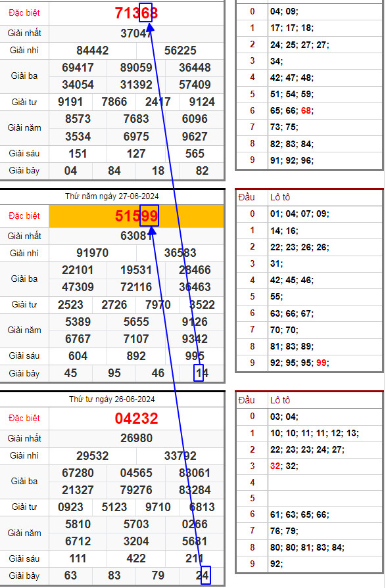Click the Giải sáu number 604
Viewport: 386px width, 588px height.
78,356
